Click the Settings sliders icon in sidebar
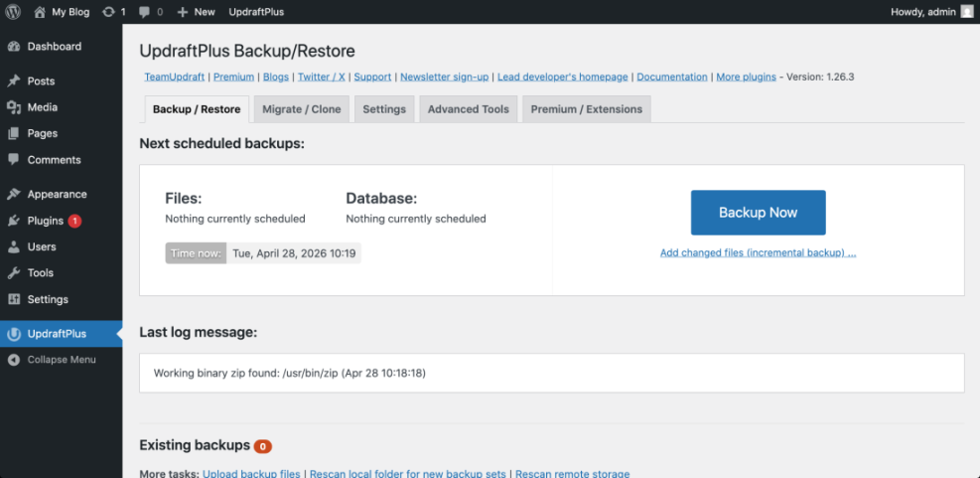 [14, 300]
